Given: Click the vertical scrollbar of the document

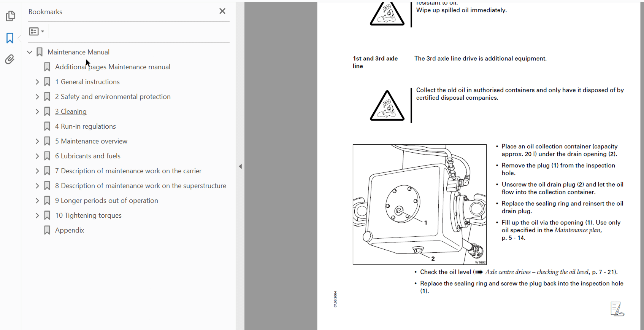Looking at the screenshot, I should coord(642,166).
